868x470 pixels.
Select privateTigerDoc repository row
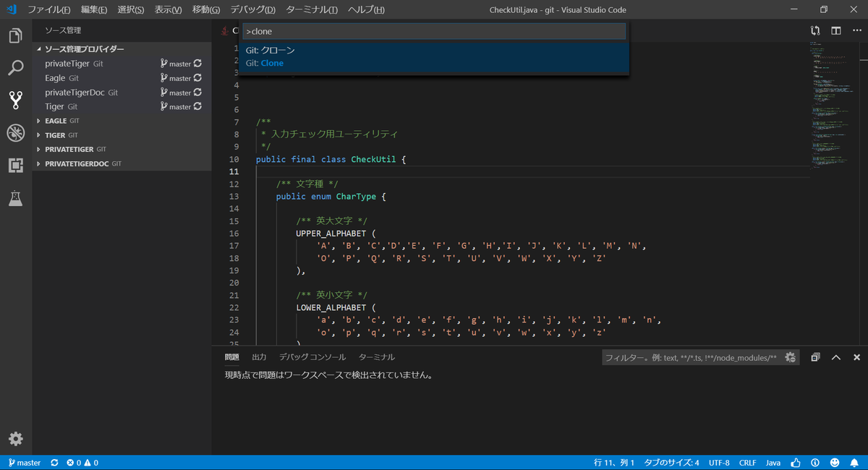122,93
